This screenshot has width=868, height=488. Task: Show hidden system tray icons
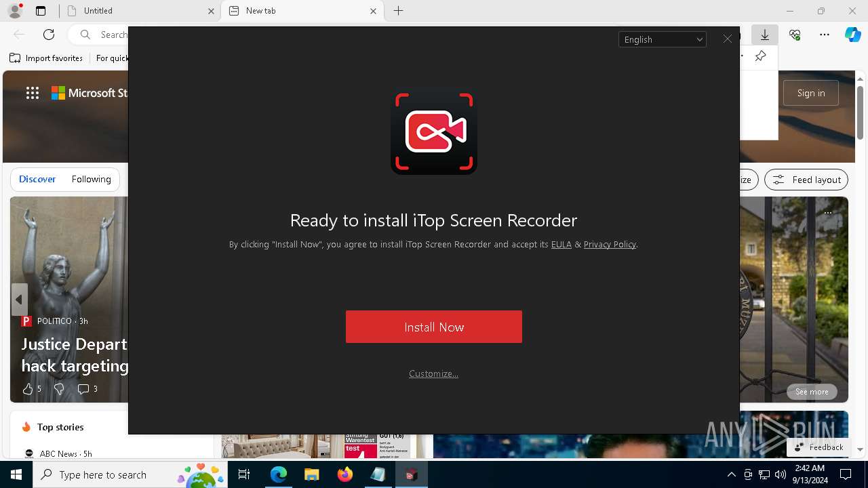point(731,474)
